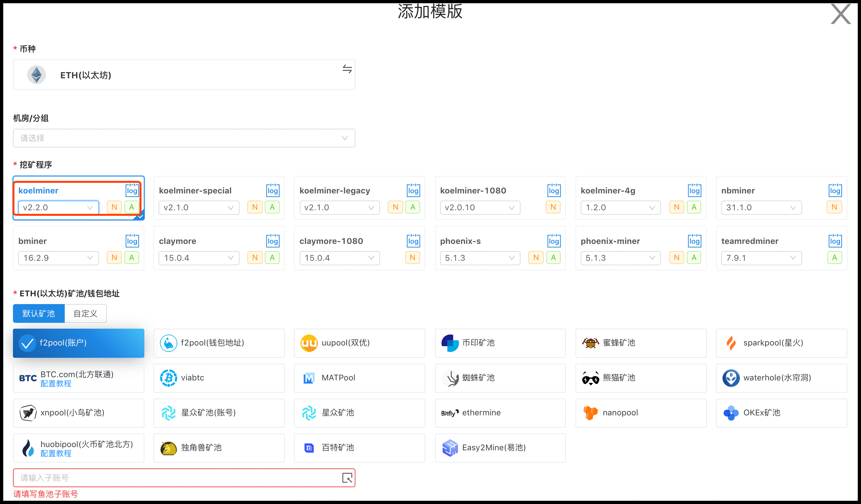Image resolution: width=861 pixels, height=504 pixels.
Task: Open the phoenix-miner log icon
Action: tap(694, 241)
